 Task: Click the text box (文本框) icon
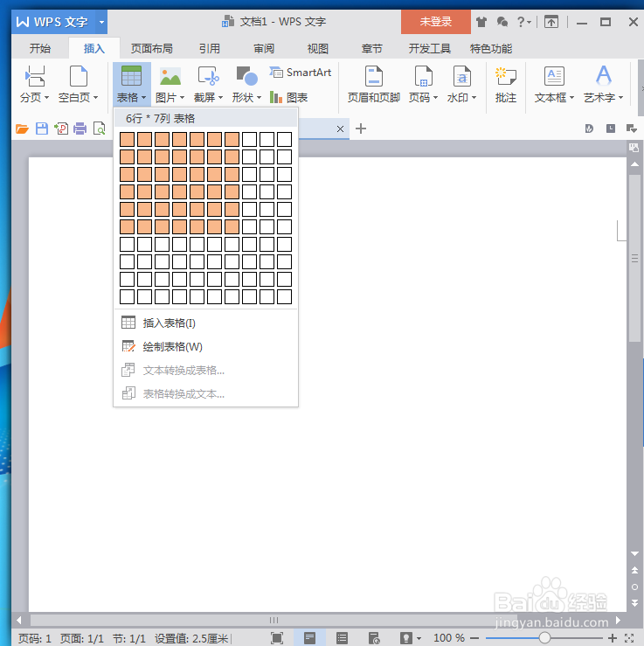[554, 77]
